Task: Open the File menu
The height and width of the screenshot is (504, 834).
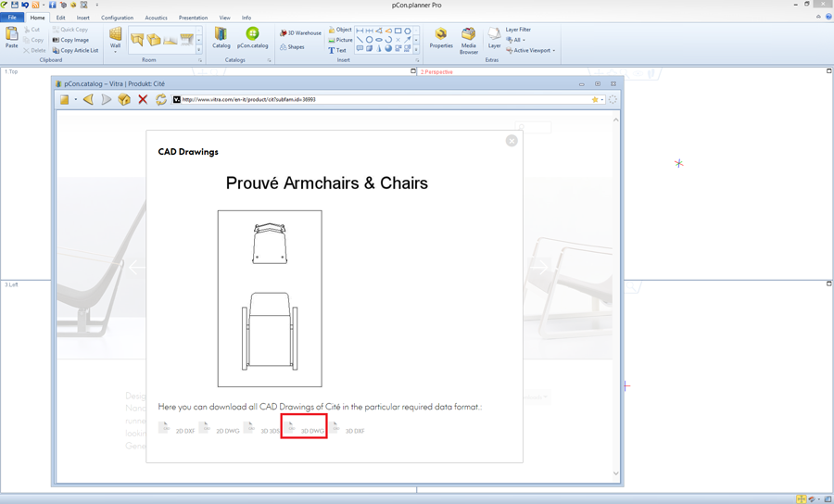Action: [x=12, y=18]
